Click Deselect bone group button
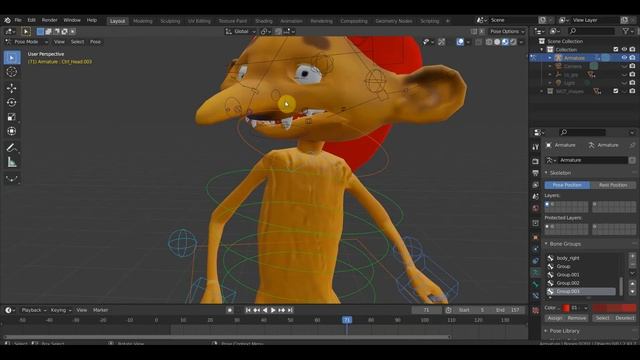The width and height of the screenshot is (640, 360). pyautogui.click(x=625, y=318)
